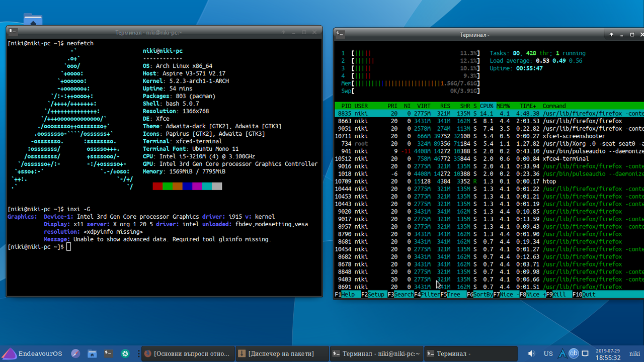
Task: Click the last prompt line in left terminal
Action: [x=39, y=247]
